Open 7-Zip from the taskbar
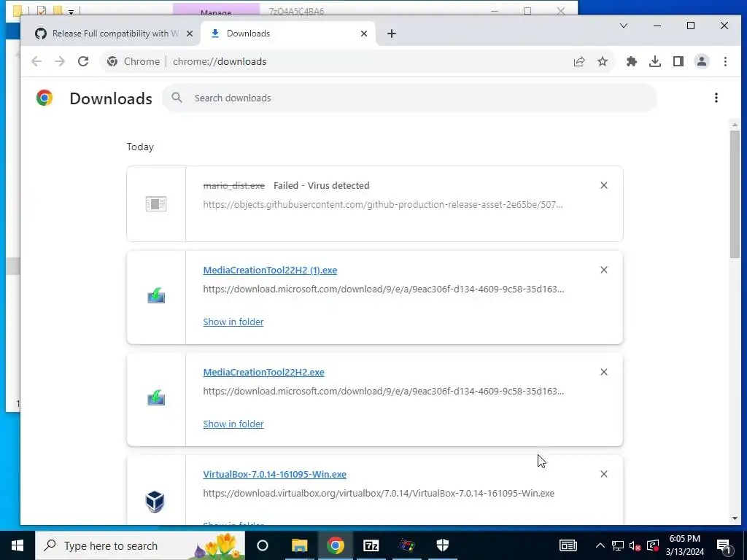 click(x=371, y=545)
